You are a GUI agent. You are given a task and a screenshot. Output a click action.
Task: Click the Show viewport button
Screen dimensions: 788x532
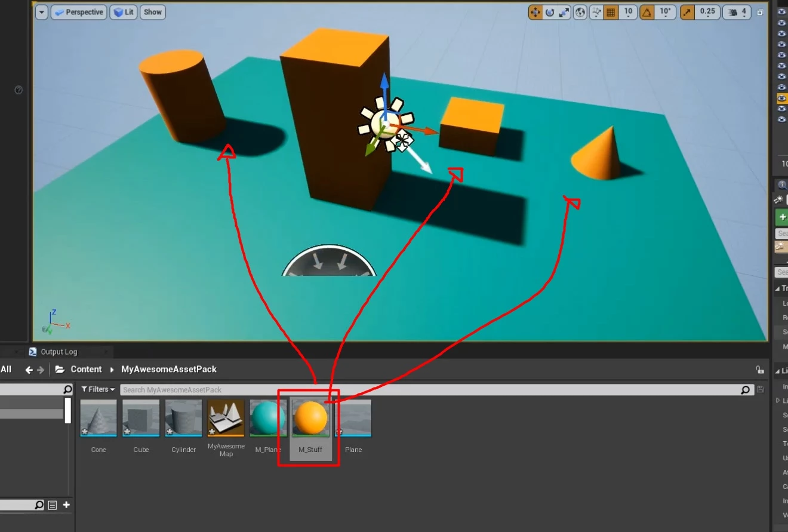click(153, 12)
